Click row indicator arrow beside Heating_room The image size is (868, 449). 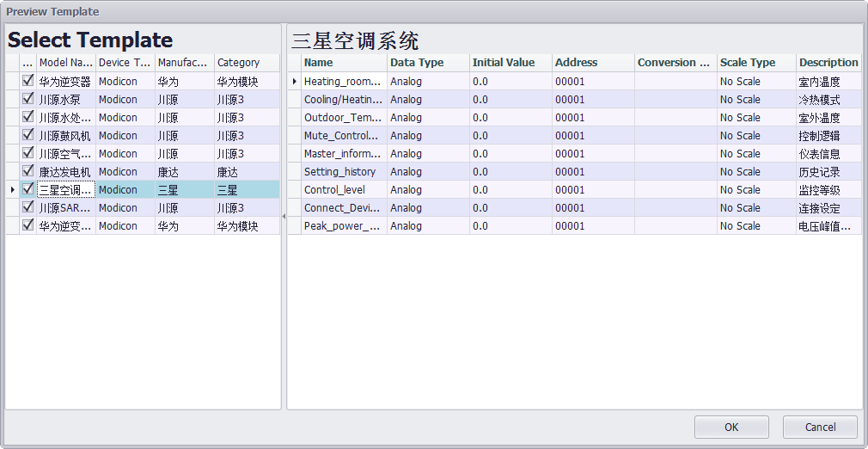coord(295,82)
